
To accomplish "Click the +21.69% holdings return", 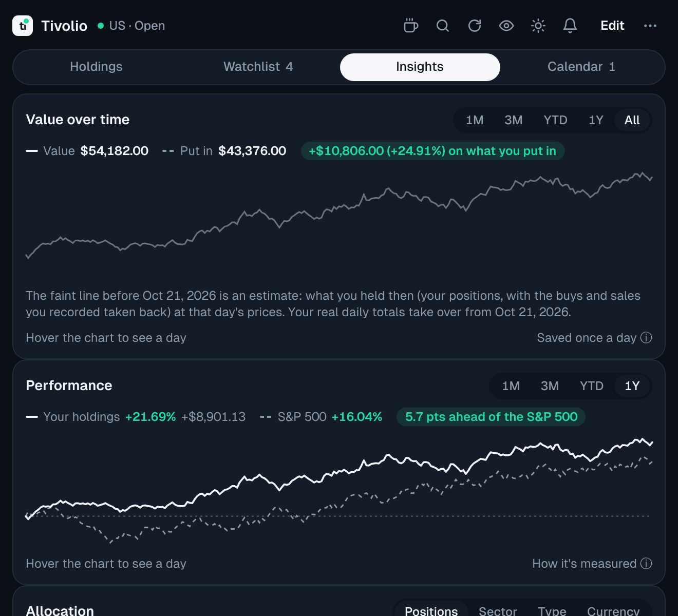I will coord(150,417).
